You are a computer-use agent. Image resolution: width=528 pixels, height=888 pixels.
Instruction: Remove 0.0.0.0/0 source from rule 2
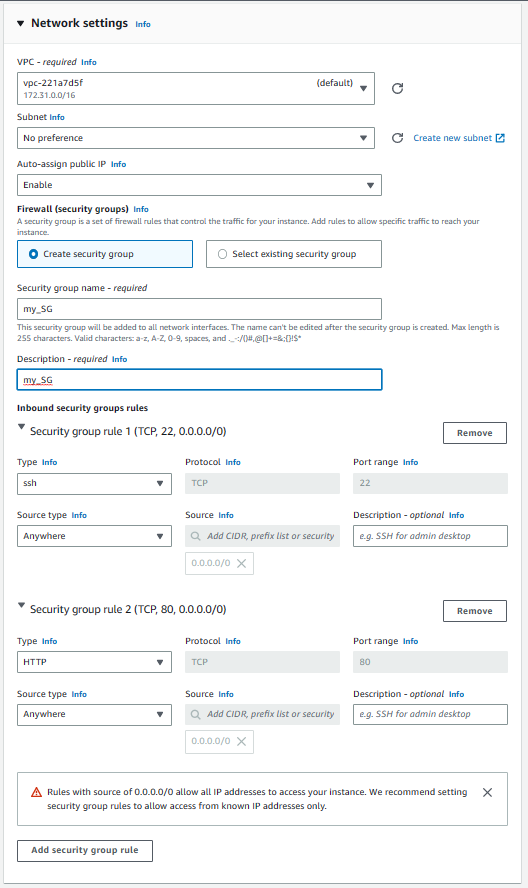coord(241,741)
